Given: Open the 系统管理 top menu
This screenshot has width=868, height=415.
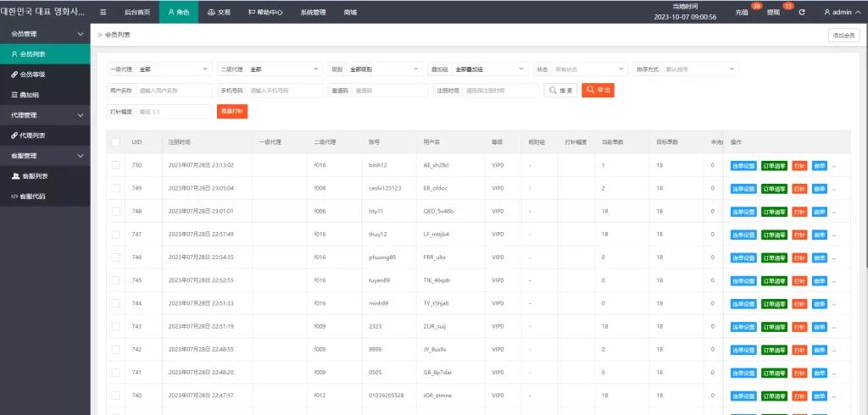Looking at the screenshot, I should (x=313, y=13).
